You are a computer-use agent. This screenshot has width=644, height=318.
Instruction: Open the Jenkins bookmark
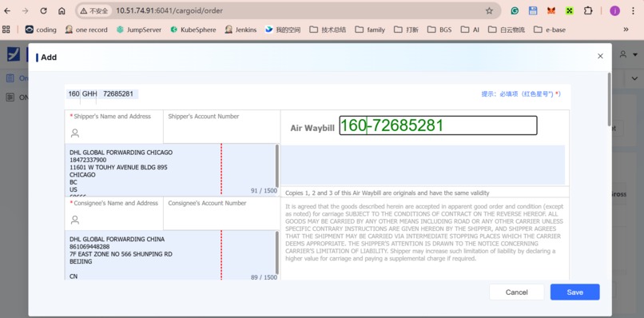point(241,30)
